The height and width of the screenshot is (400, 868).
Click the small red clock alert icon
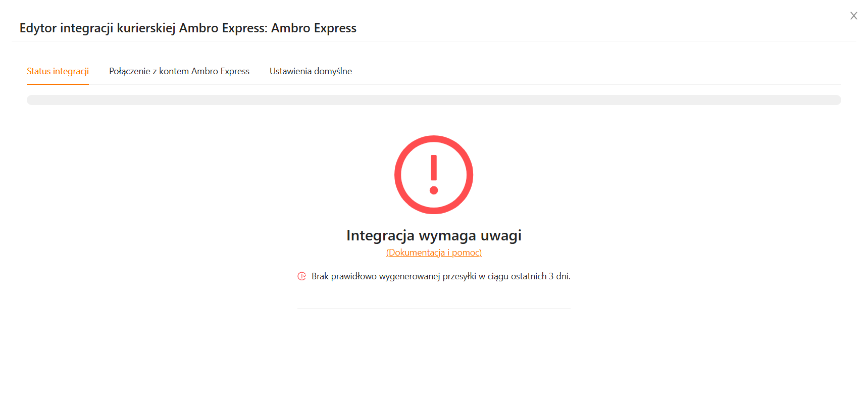click(x=302, y=276)
